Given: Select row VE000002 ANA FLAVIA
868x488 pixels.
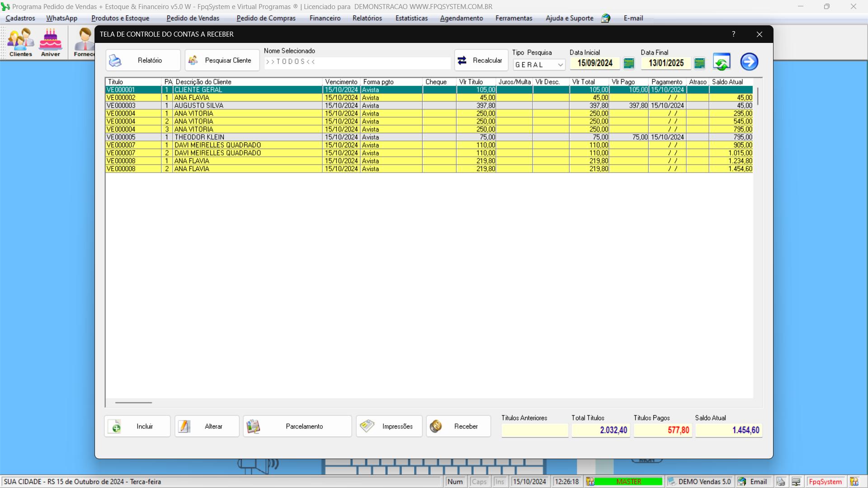Looking at the screenshot, I should tap(429, 98).
